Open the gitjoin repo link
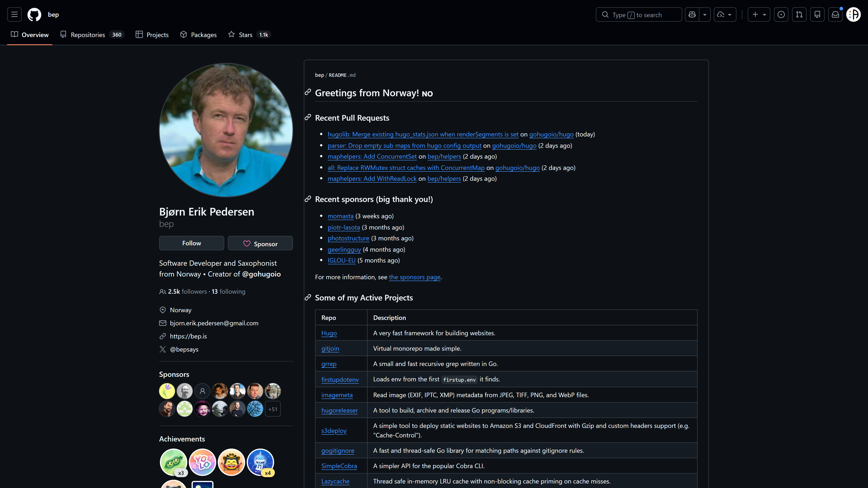 330,349
